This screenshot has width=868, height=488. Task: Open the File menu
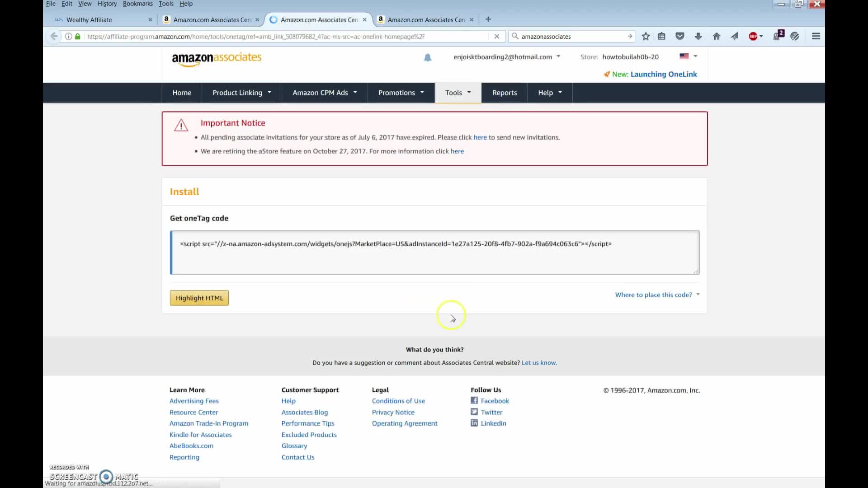click(51, 4)
